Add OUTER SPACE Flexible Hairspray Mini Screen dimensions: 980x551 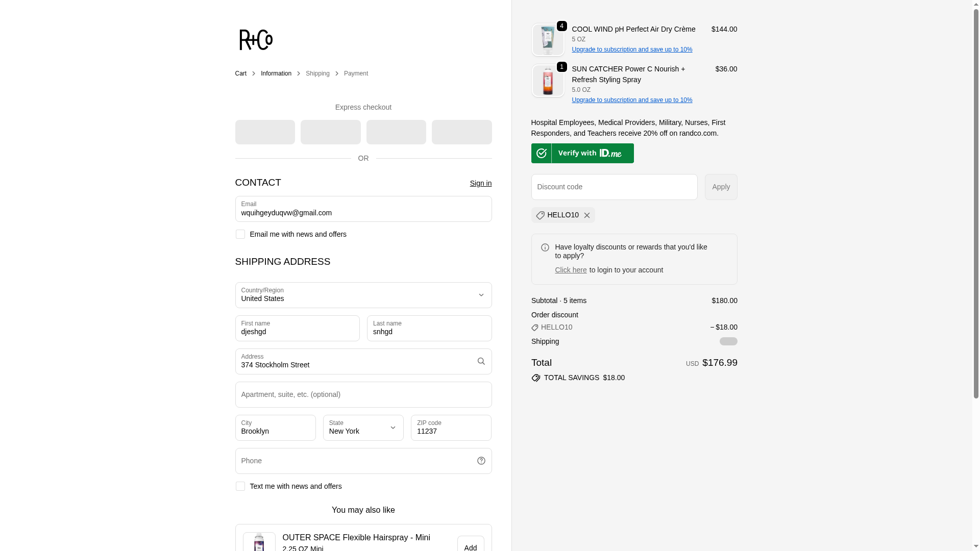pyautogui.click(x=470, y=546)
